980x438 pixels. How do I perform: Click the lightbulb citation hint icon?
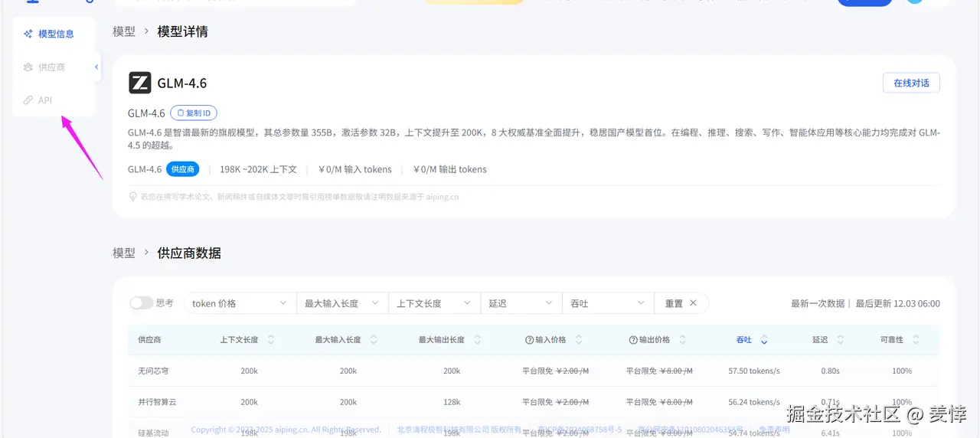click(133, 197)
